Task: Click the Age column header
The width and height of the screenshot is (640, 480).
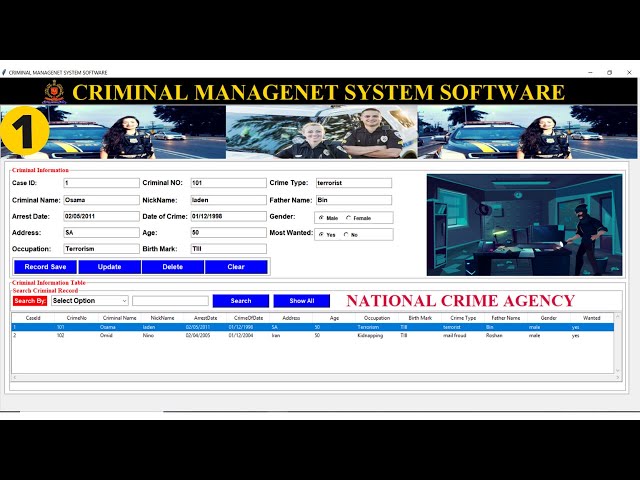Action: pos(334,318)
